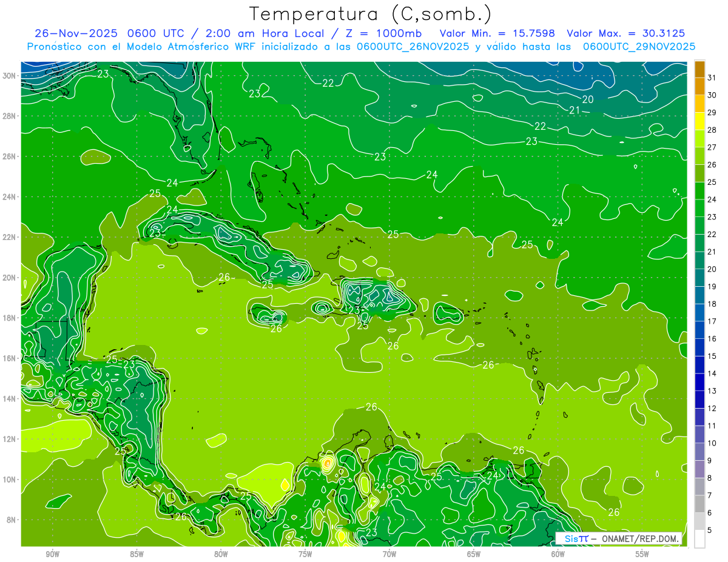Click the yellow swatch between 28 and 29
The image size is (728, 562).
(x=699, y=121)
